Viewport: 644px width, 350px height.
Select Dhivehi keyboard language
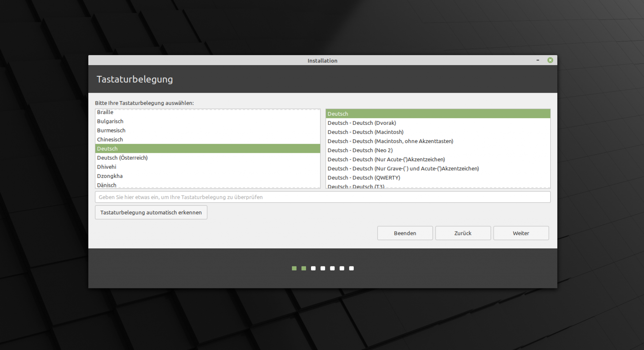coord(208,167)
